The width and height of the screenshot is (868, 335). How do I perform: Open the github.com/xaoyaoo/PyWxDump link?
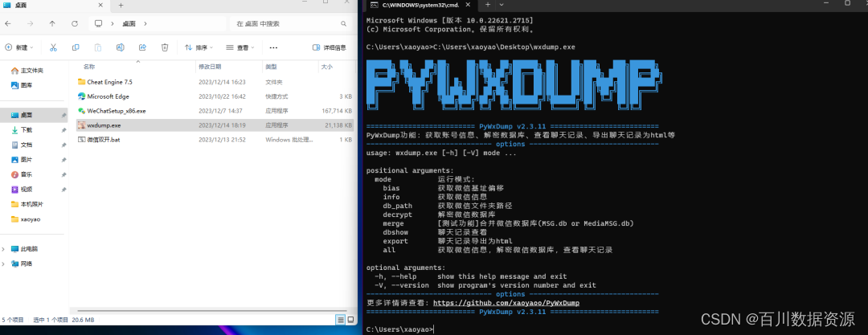point(506,303)
